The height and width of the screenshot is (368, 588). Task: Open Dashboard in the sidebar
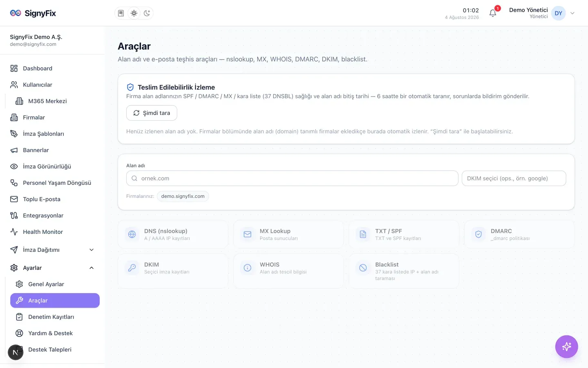[x=55, y=68]
